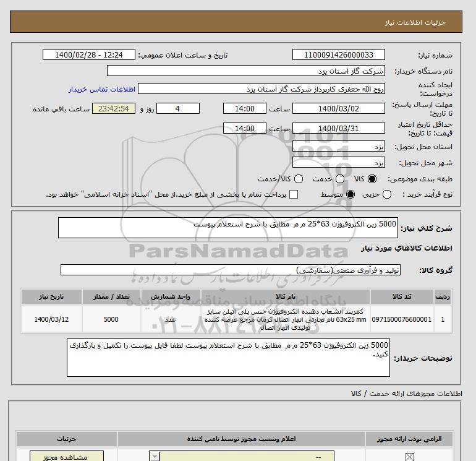
Task: Click the delivery province field یزد
Action: point(339,146)
